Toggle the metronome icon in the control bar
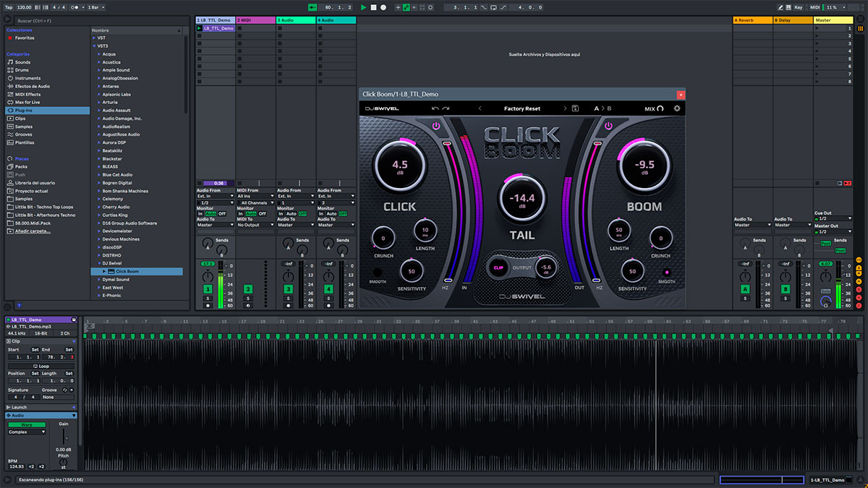 click(x=76, y=7)
